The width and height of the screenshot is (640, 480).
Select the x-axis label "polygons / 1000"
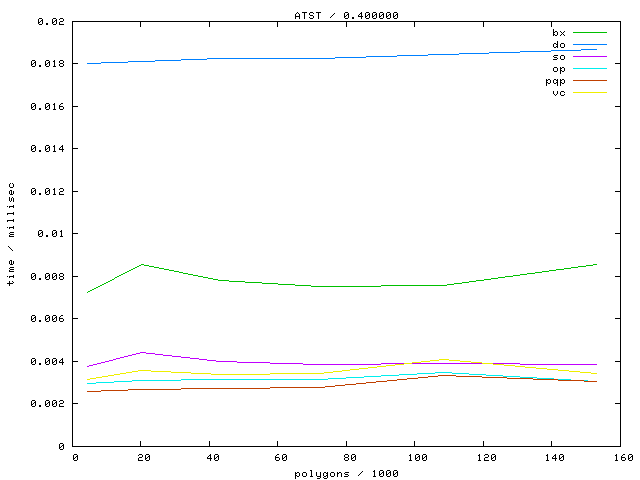(x=344, y=472)
